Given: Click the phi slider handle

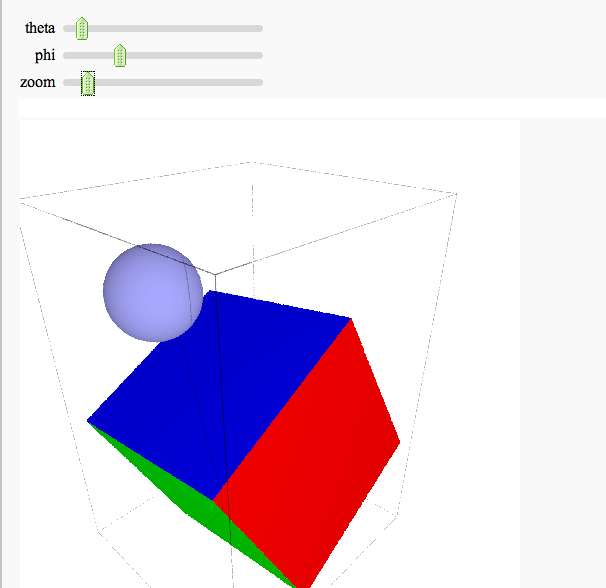Looking at the screenshot, I should pos(120,56).
